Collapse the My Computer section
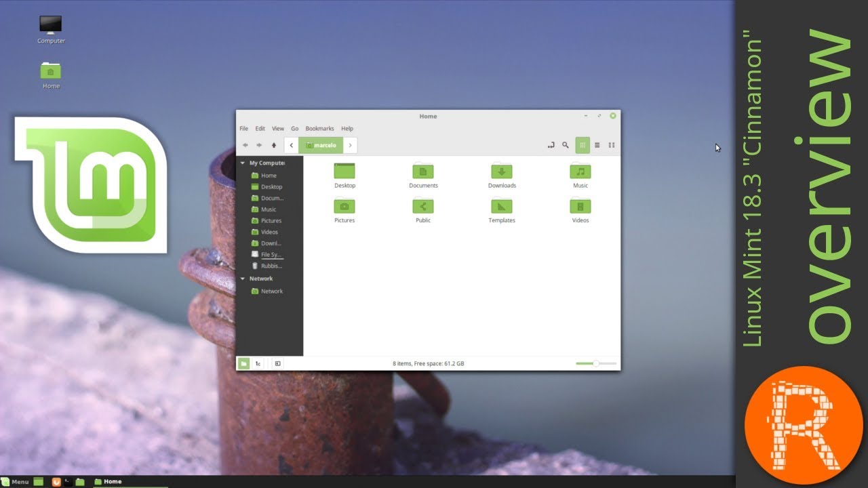Screen dimensions: 868x488 point(243,163)
